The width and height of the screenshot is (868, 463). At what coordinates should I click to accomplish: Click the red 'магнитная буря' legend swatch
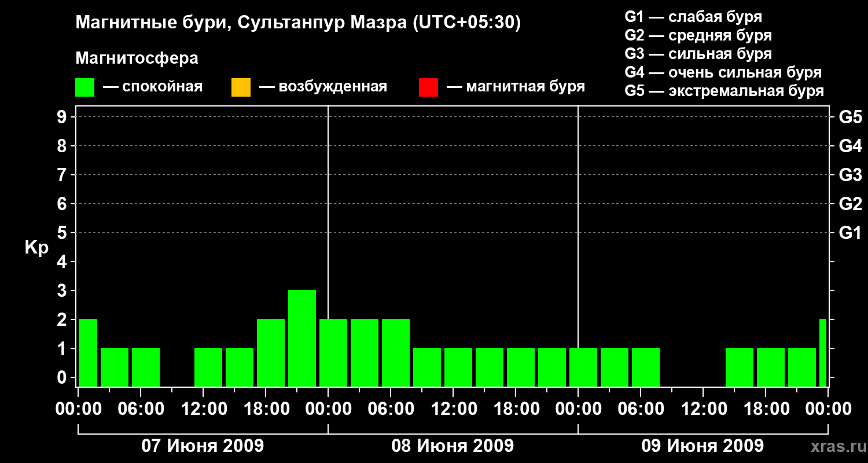tap(428, 87)
